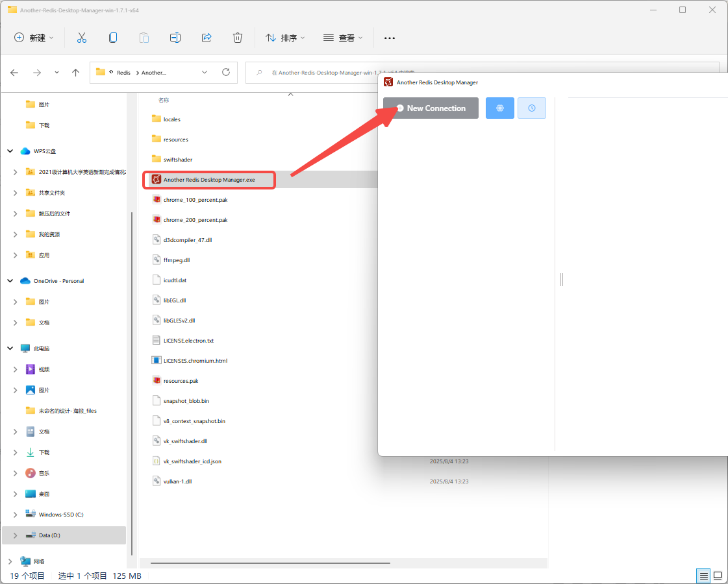Open the 查看 view dropdown
The width and height of the screenshot is (728, 584).
[x=343, y=38]
